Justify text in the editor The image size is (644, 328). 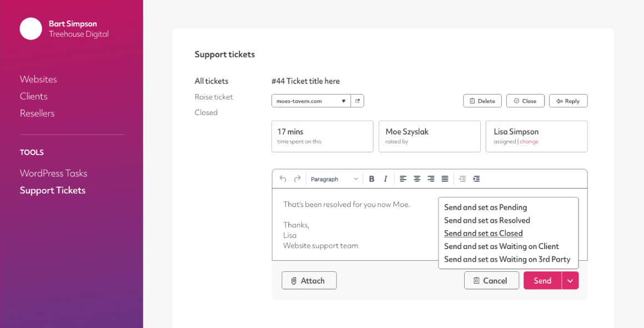(x=445, y=179)
